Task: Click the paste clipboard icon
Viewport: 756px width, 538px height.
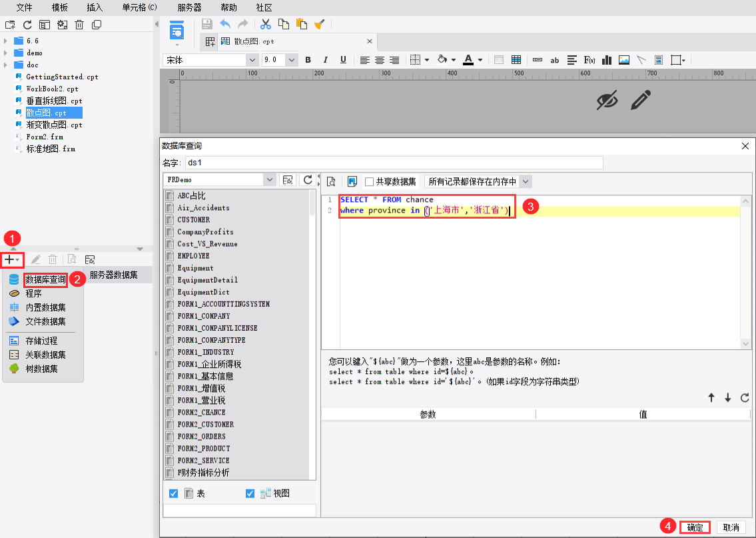Action: [x=302, y=23]
